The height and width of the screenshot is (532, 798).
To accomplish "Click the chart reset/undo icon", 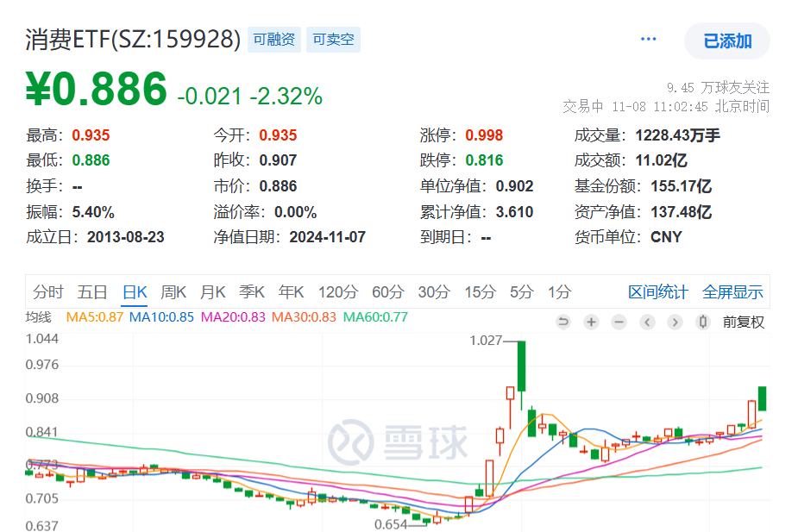I will click(x=564, y=322).
